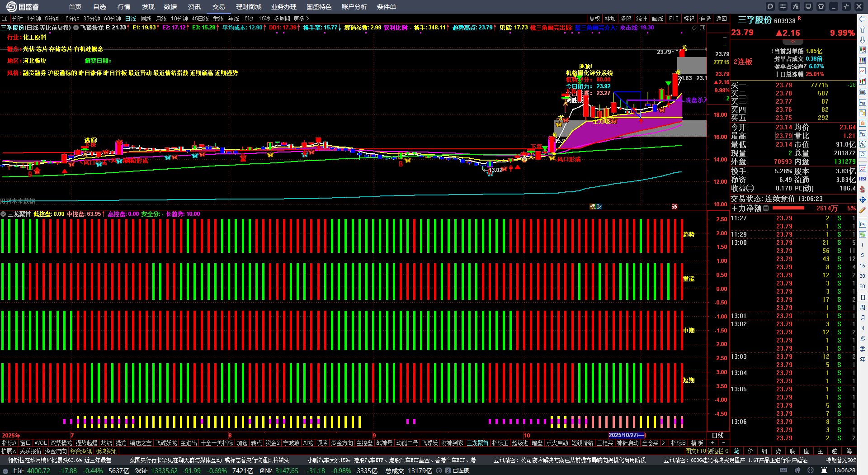Toggle the 标记 mark button
This screenshot has height=475, width=868.
tap(689, 19)
